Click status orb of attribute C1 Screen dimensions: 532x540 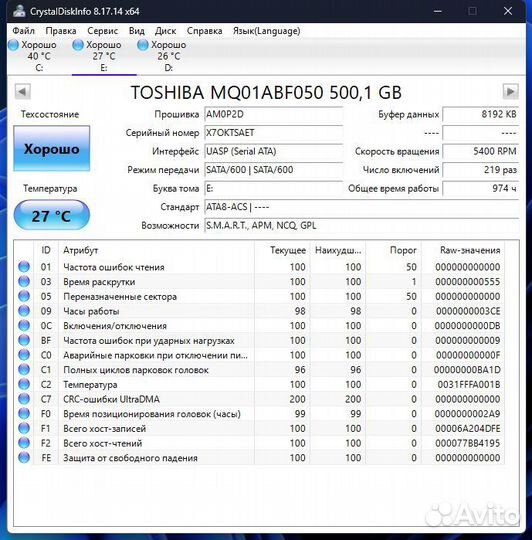[x=24, y=370]
